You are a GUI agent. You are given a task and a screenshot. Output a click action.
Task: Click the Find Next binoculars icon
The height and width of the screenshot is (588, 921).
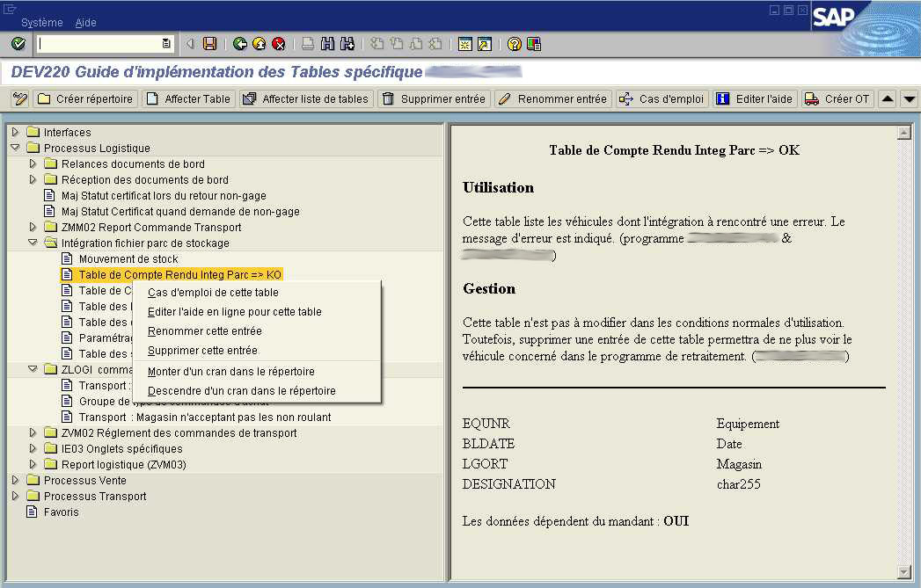[347, 44]
